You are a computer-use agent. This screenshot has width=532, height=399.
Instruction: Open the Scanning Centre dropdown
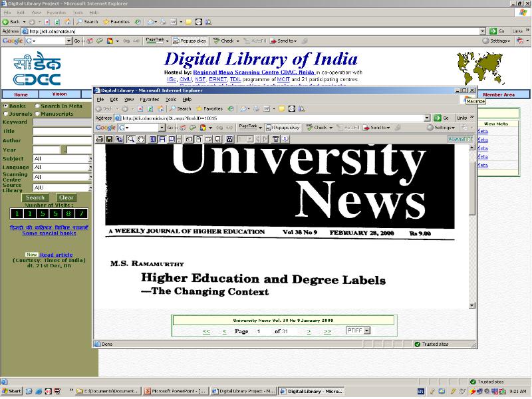63,177
